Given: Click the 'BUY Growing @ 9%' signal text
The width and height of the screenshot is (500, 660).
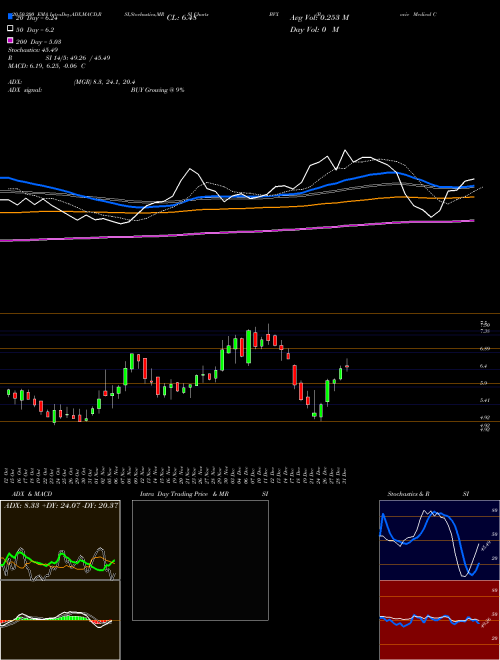Looking at the screenshot, I should [157, 90].
